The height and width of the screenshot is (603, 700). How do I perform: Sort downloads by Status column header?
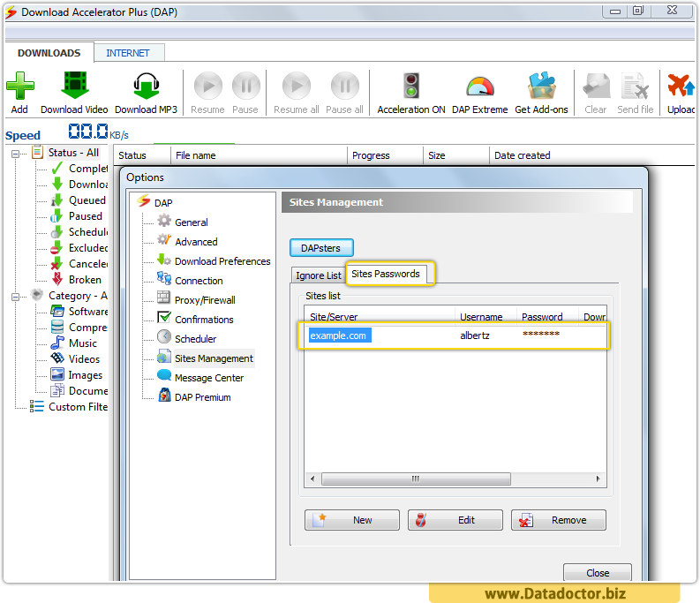tap(142, 155)
